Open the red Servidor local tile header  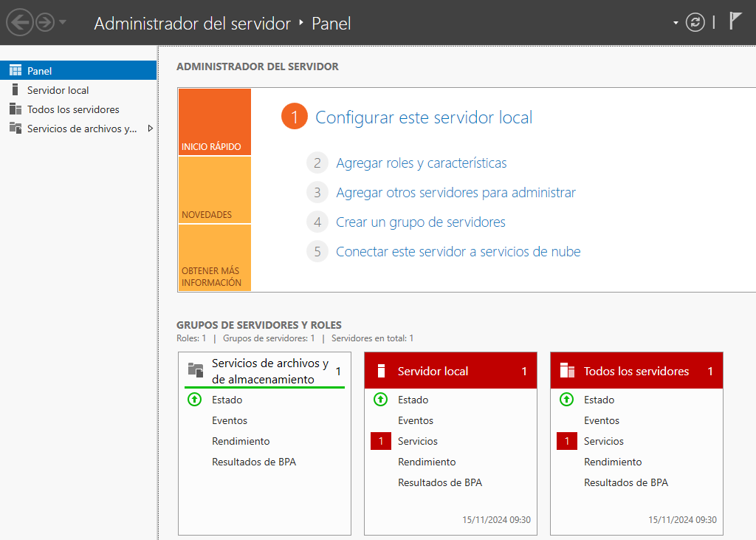point(450,371)
